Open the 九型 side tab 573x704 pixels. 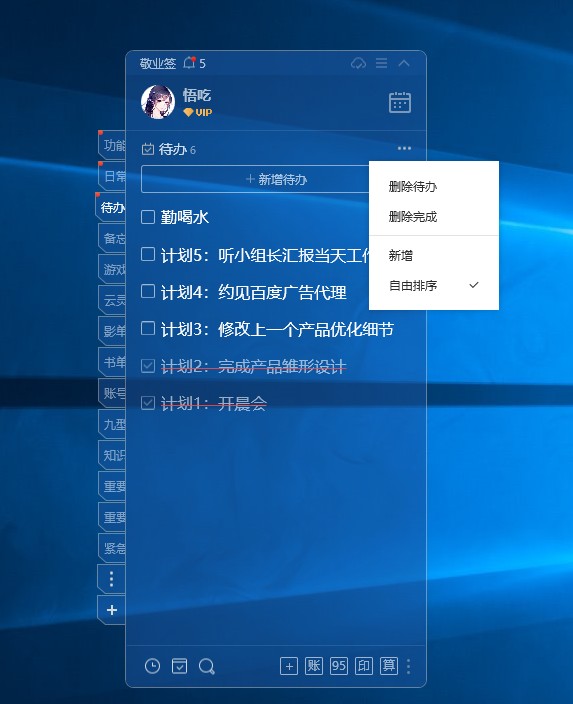(112, 424)
